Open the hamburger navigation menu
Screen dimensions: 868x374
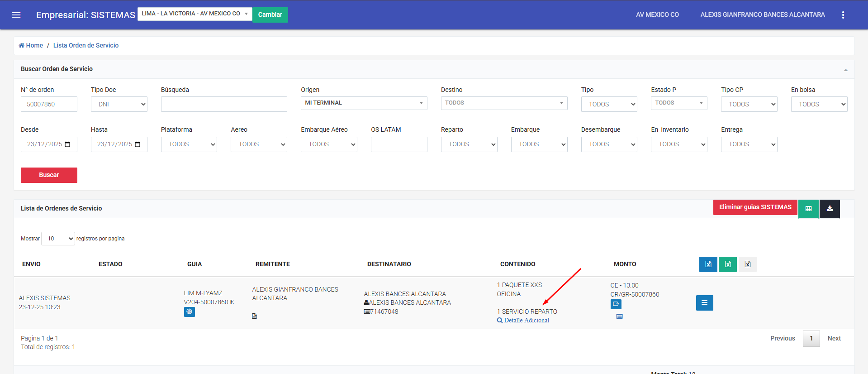point(16,15)
